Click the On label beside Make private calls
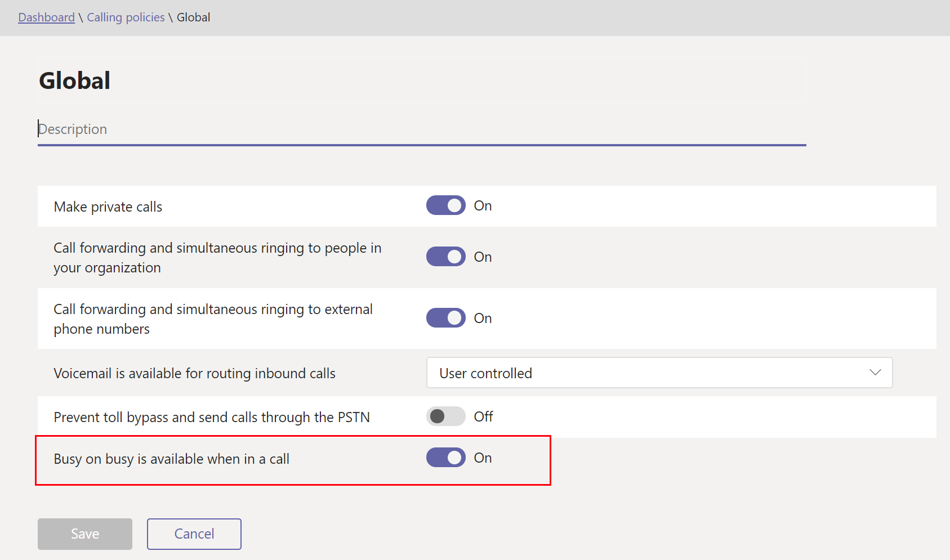The height and width of the screenshot is (560, 950). (x=483, y=206)
